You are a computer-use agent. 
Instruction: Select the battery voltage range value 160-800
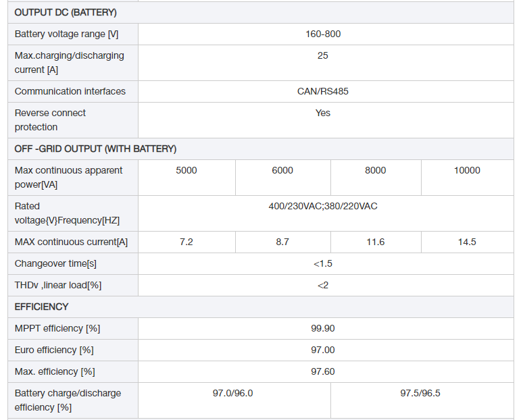pyautogui.click(x=323, y=34)
